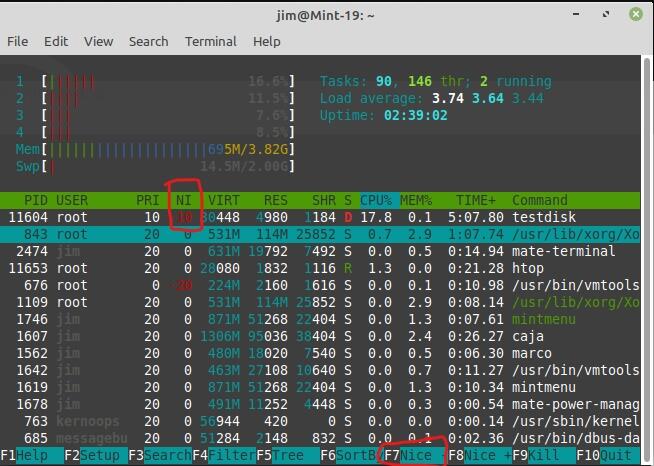Viewport: 654px width, 466px height.
Task: Open the Help menu
Action: pyautogui.click(x=267, y=42)
